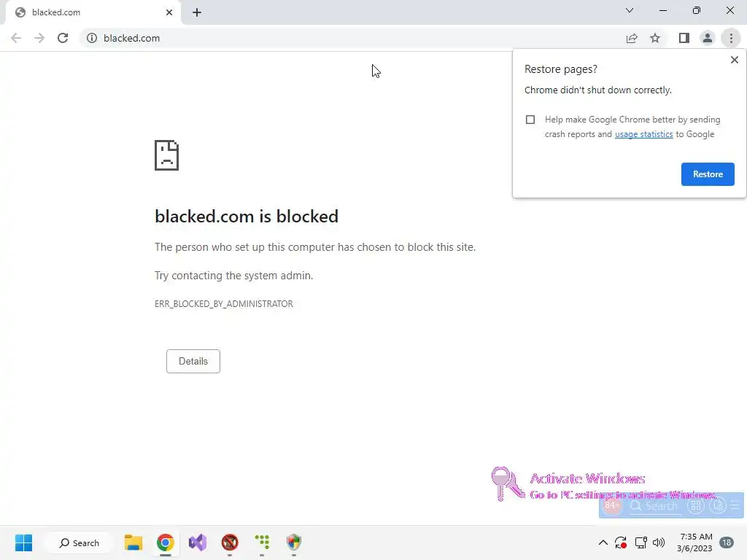Click the Restore button
Screen dimensions: 747x560
click(x=708, y=174)
